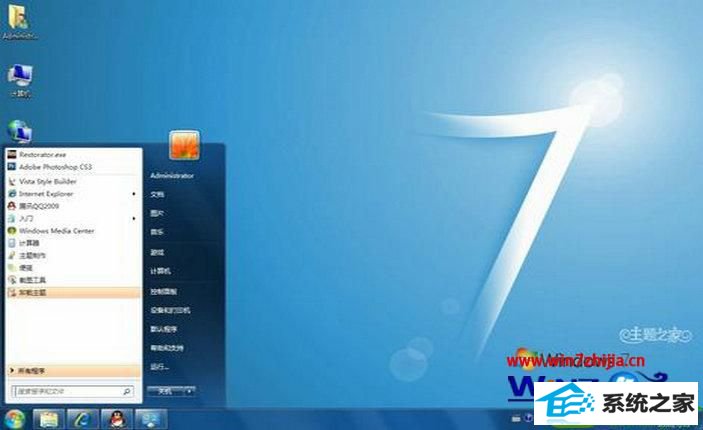Click the monitor icon on taskbar
The height and width of the screenshot is (430, 703).
click(151, 419)
